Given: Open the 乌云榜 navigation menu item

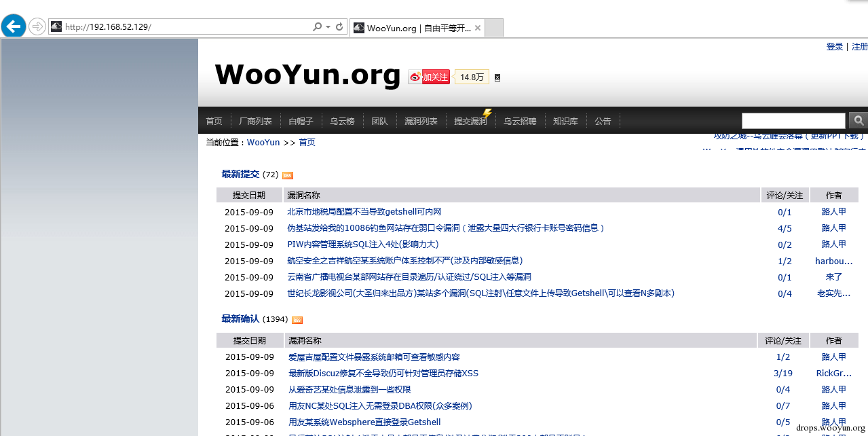Looking at the screenshot, I should coord(342,121).
